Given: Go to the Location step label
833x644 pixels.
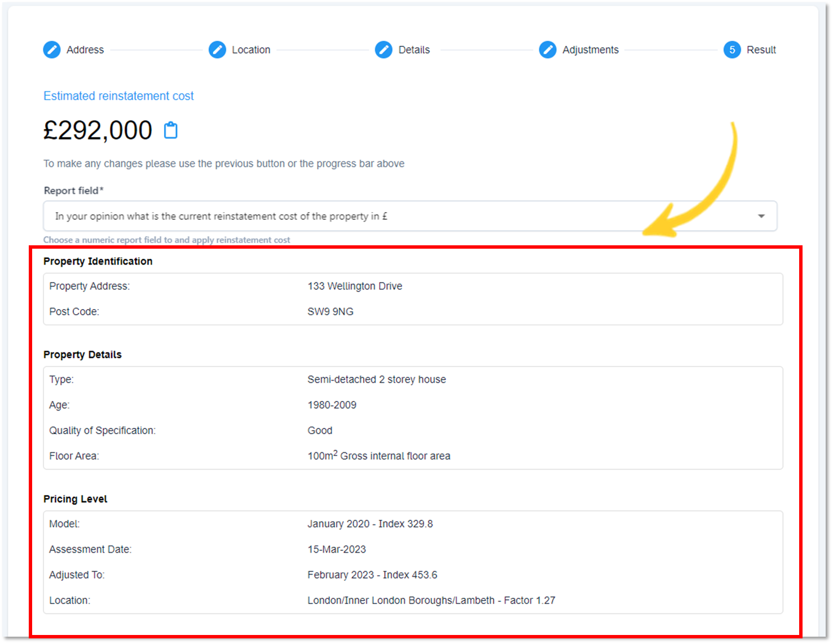Looking at the screenshot, I should pyautogui.click(x=251, y=50).
